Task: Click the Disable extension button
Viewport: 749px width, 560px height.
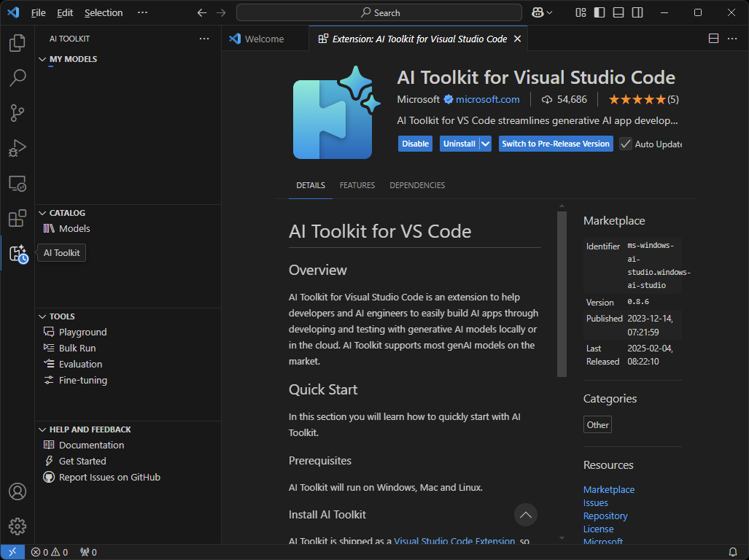Action: click(415, 144)
